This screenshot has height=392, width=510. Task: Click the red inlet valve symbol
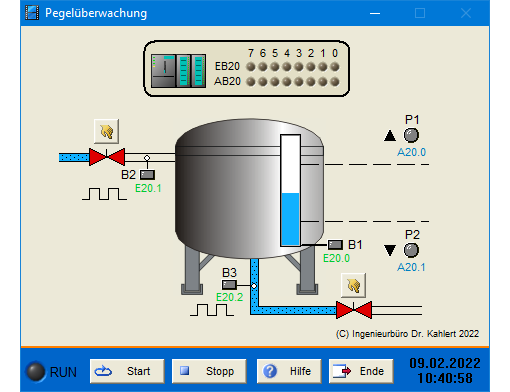(x=107, y=157)
